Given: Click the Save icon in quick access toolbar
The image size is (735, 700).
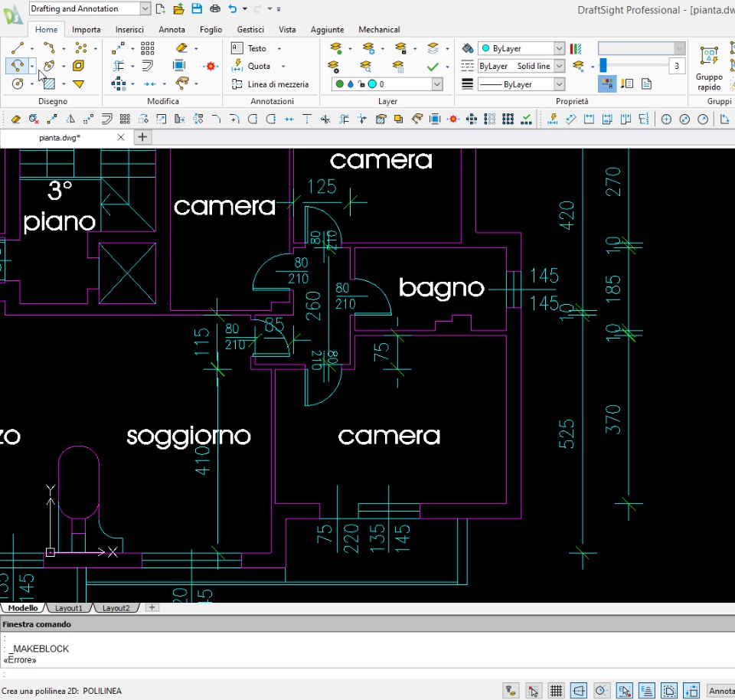Looking at the screenshot, I should point(196,9).
